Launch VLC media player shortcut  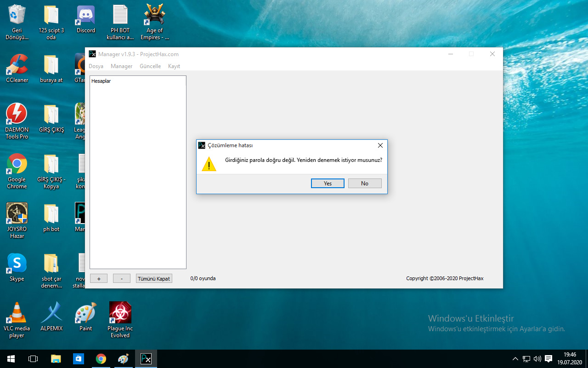coord(17,313)
